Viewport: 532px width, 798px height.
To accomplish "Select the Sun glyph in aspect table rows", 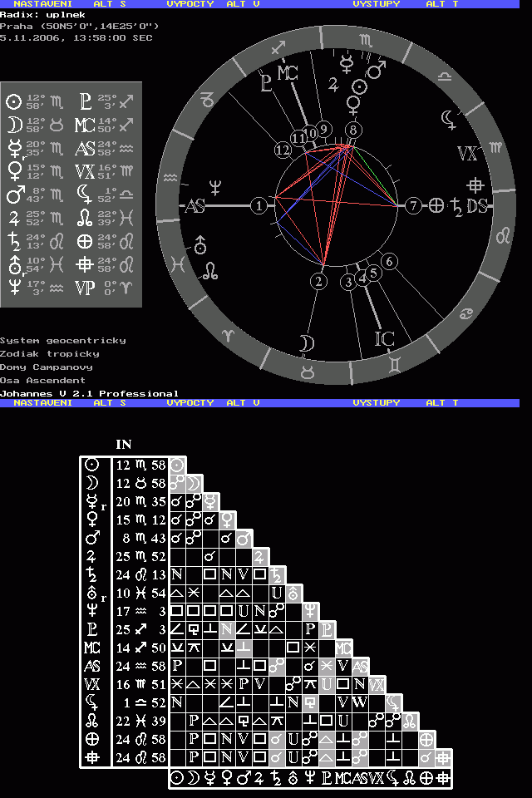I will 92,465.
